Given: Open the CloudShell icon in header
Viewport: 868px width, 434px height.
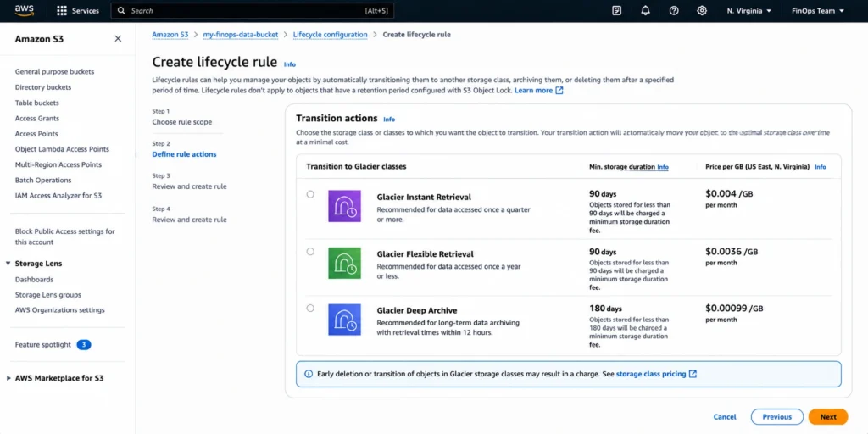Looking at the screenshot, I should [617, 10].
